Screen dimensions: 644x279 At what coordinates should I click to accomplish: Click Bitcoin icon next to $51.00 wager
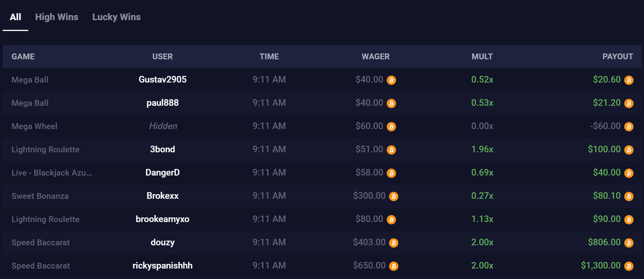point(391,150)
